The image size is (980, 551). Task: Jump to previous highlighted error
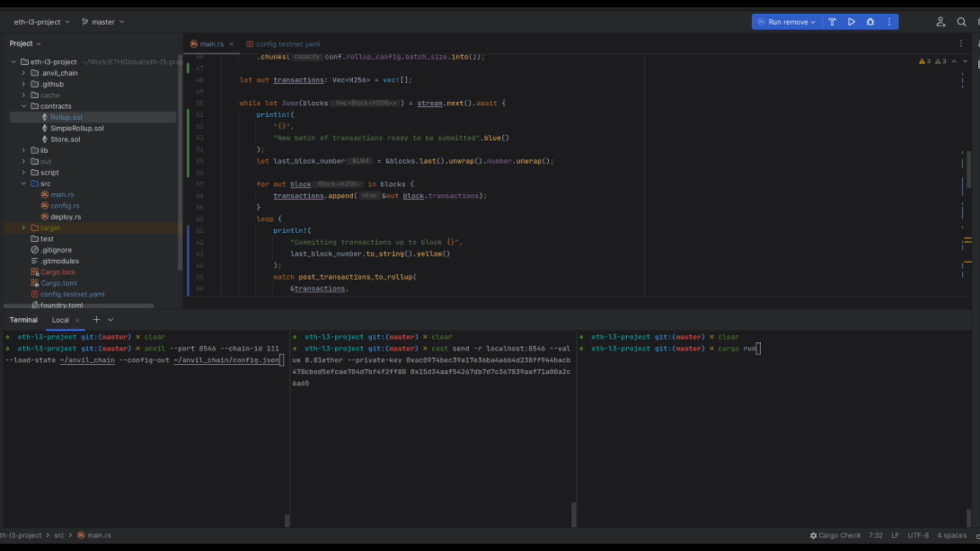point(954,61)
